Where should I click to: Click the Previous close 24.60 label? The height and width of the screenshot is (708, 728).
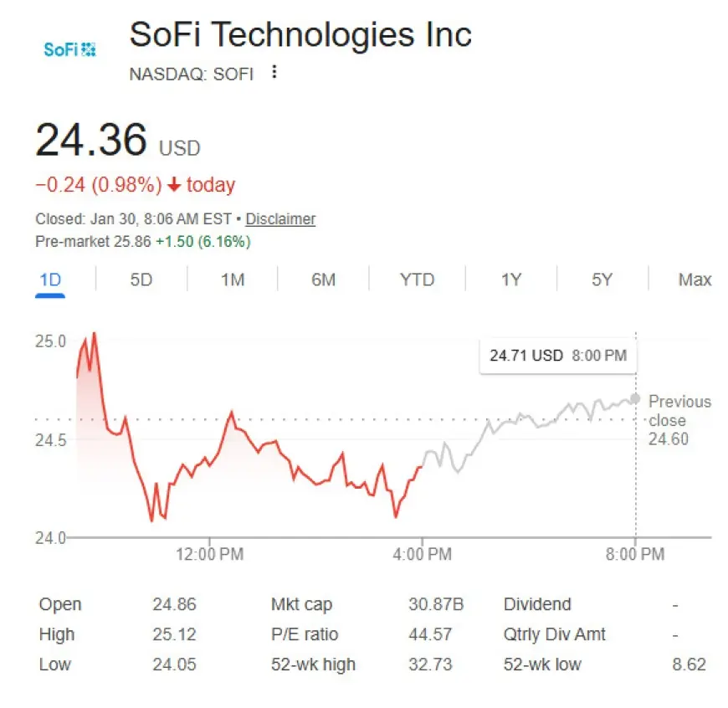(679, 420)
